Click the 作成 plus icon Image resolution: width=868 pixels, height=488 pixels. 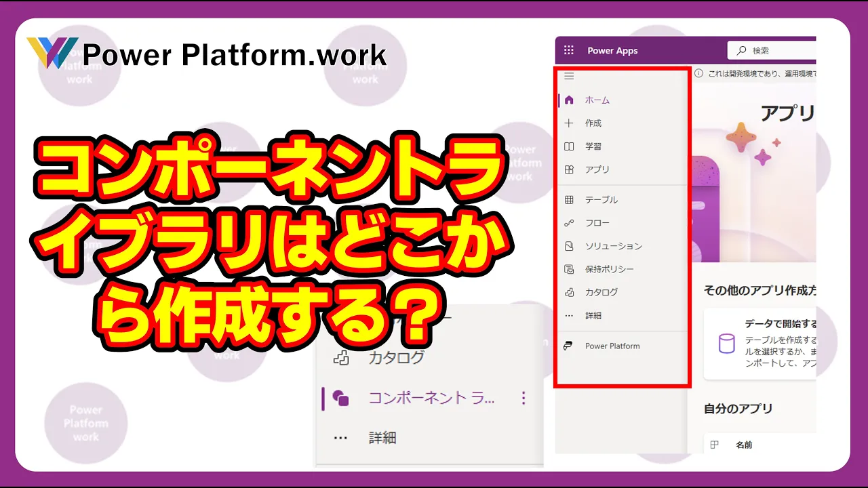[x=569, y=123]
